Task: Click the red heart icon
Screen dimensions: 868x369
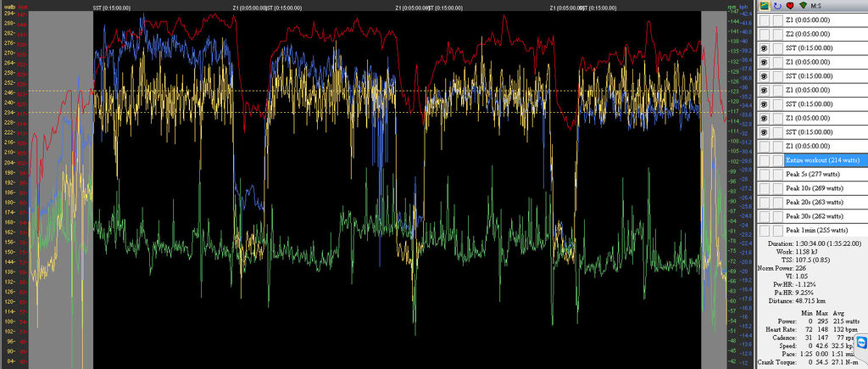Action: tap(789, 6)
